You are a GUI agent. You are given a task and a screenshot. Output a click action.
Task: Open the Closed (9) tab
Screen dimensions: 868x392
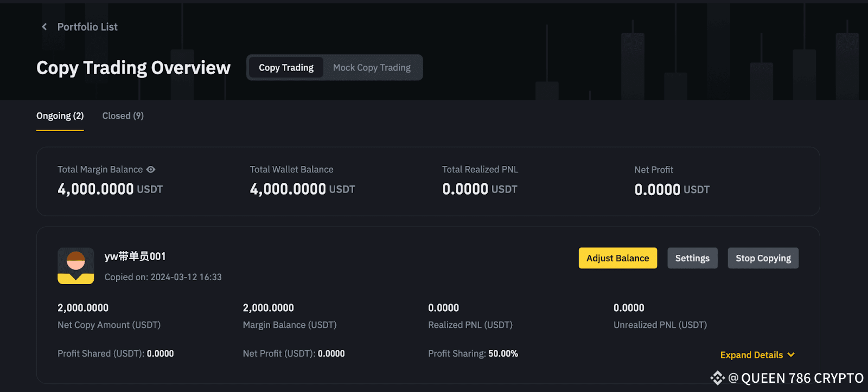point(123,116)
